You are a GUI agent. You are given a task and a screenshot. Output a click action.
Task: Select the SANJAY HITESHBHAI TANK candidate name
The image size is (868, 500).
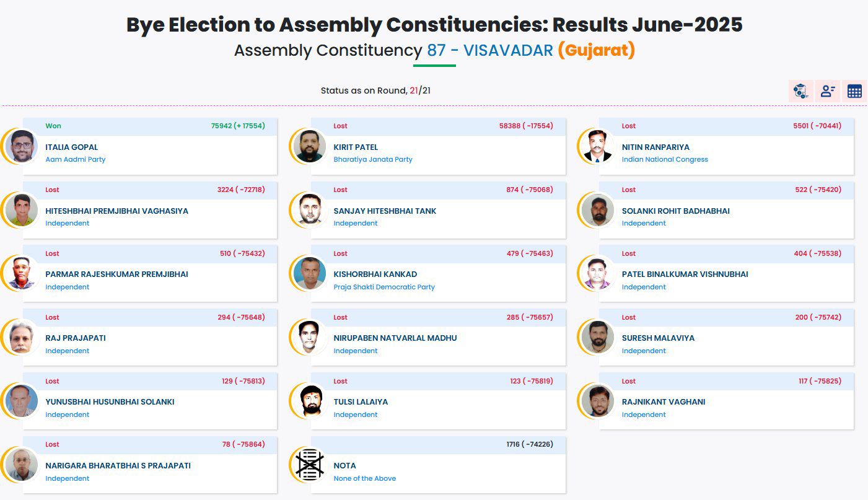pos(385,211)
